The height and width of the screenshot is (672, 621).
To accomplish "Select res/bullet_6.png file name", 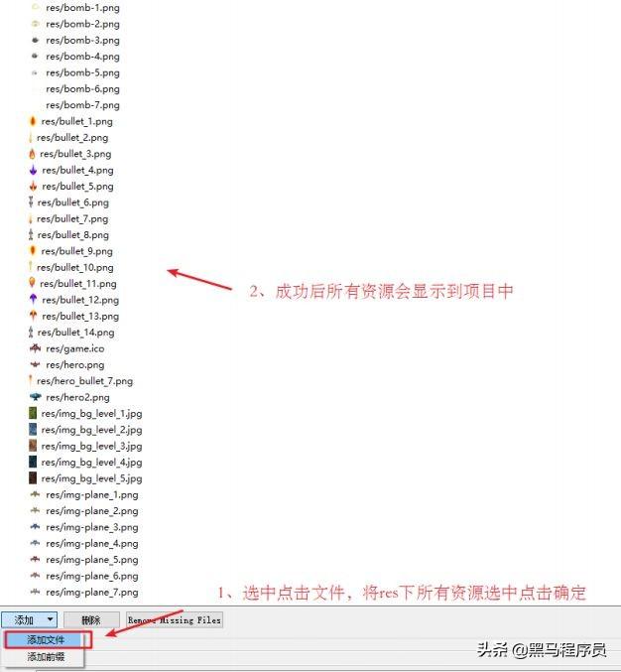I will (72, 202).
